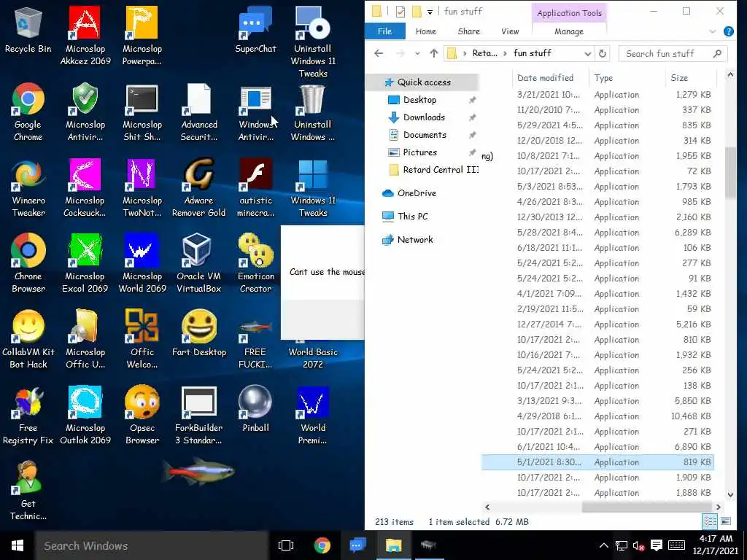Open Explorer help question mark
This screenshot has width=747, height=560.
tap(729, 31)
